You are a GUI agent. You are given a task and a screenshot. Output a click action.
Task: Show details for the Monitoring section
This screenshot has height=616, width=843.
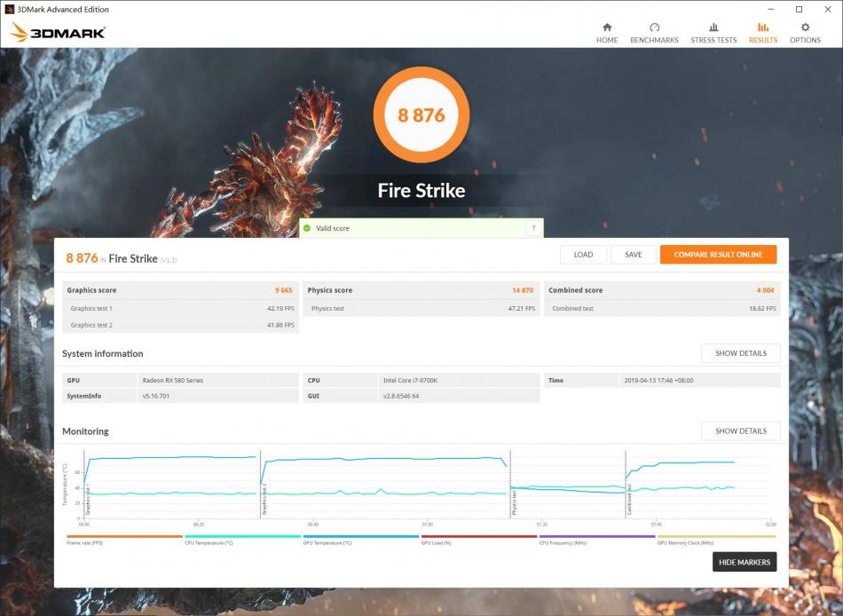point(741,430)
